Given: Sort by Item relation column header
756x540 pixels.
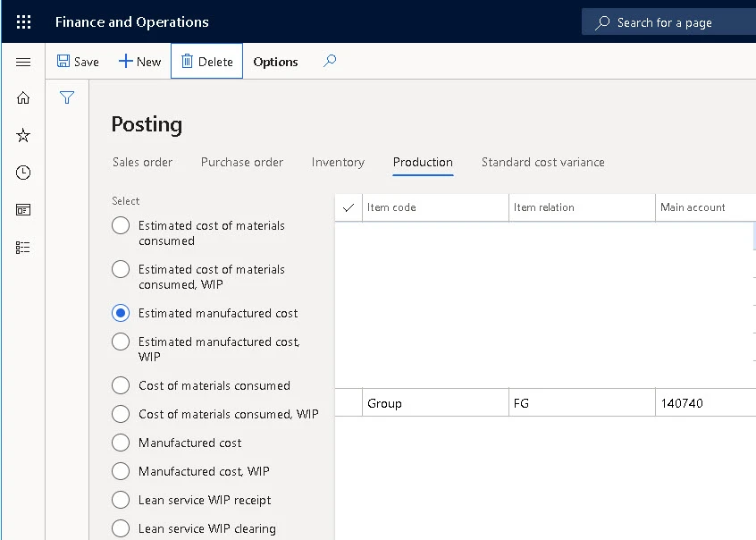Looking at the screenshot, I should 582,207.
